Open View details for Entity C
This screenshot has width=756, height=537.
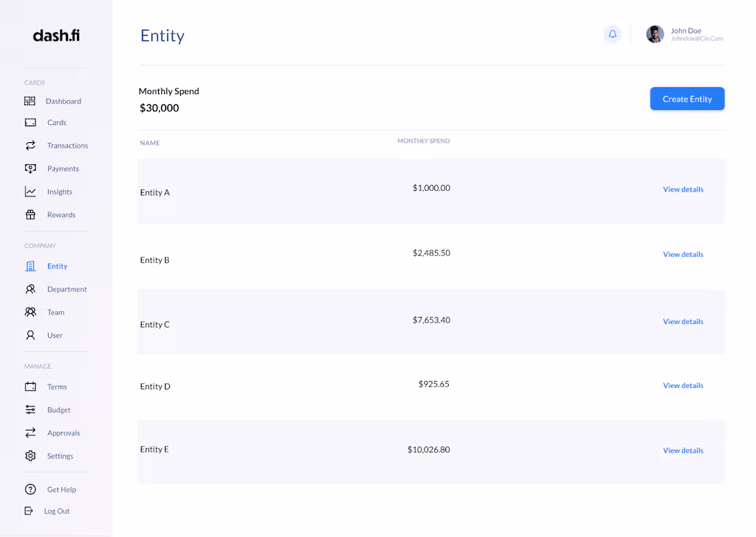[x=682, y=321]
